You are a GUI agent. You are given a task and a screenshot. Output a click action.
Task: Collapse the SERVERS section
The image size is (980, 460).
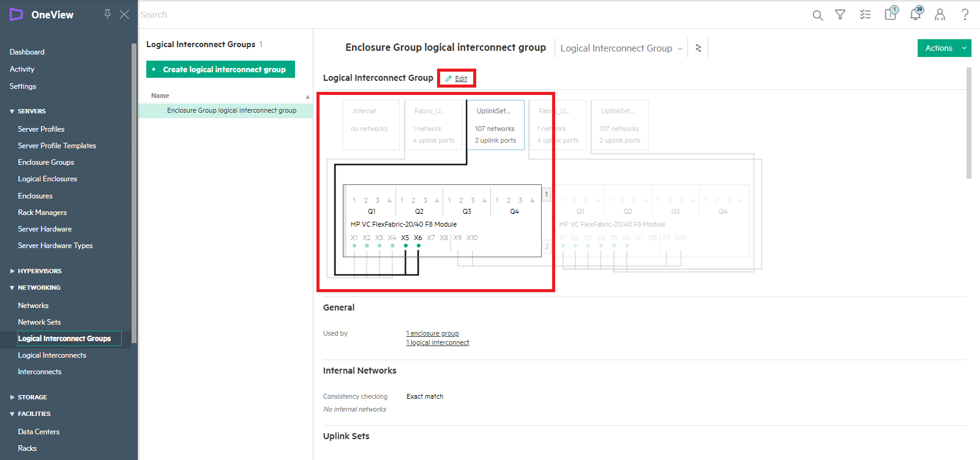[28, 111]
